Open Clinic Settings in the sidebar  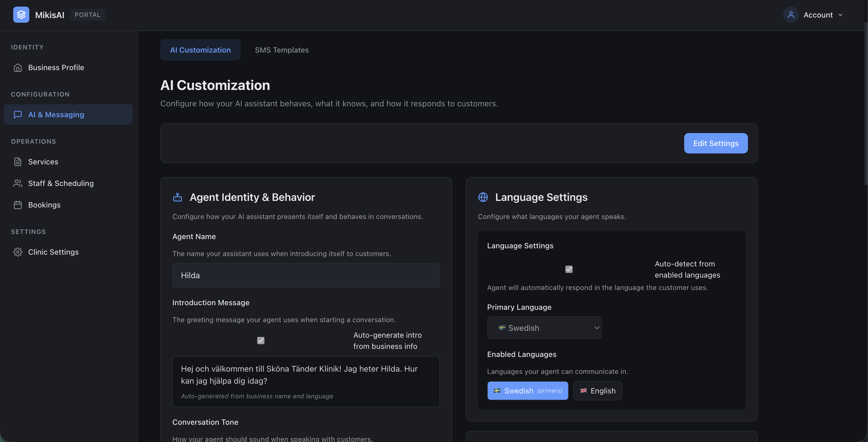(68, 252)
